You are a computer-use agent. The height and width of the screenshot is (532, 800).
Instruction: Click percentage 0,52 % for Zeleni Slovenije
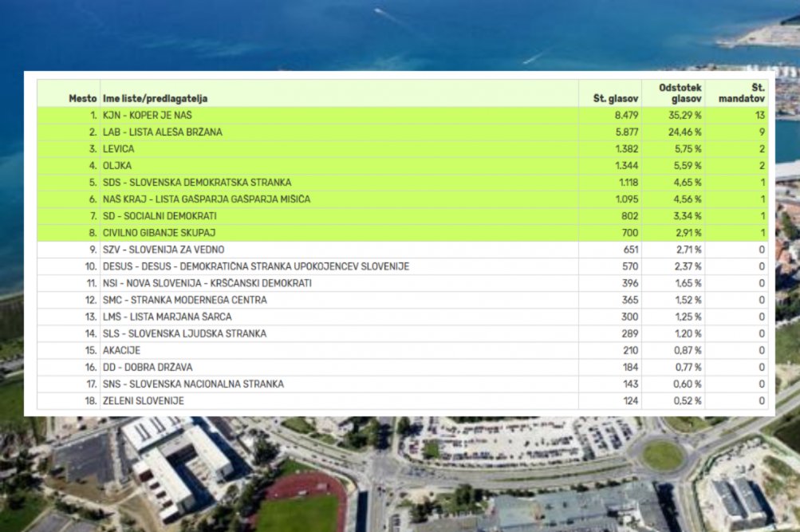tap(688, 401)
